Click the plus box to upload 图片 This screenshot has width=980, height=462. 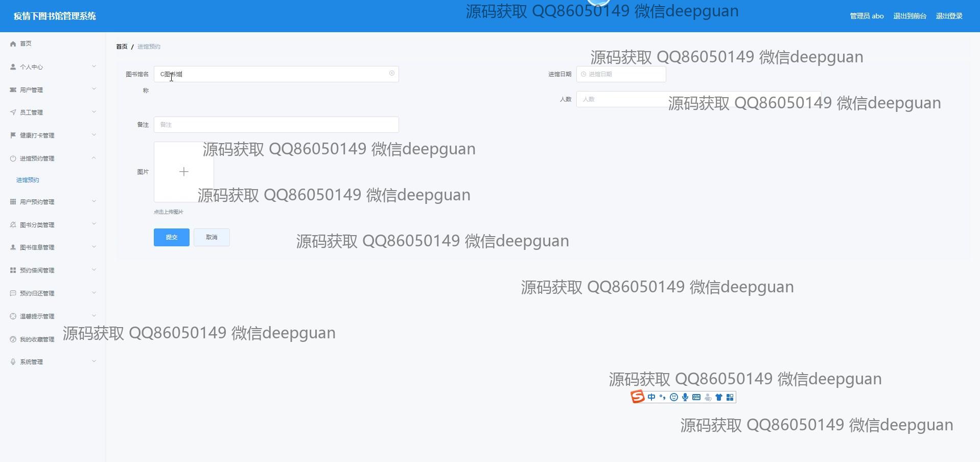pyautogui.click(x=184, y=172)
